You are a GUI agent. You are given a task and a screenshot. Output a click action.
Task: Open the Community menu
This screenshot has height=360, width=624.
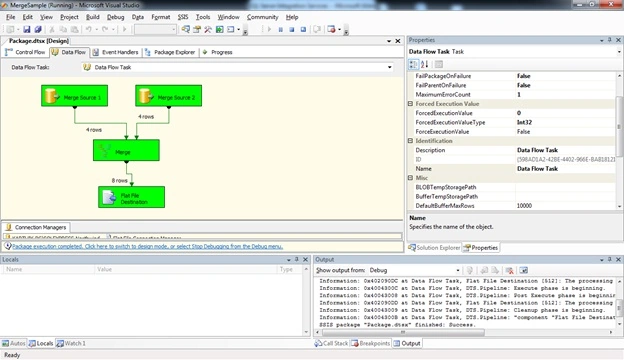pos(262,17)
